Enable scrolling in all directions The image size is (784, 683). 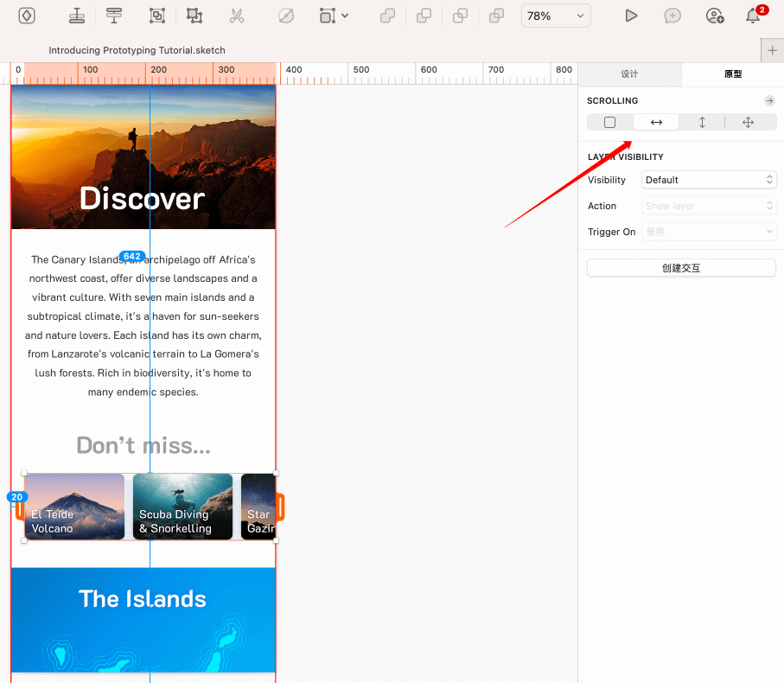click(x=748, y=123)
